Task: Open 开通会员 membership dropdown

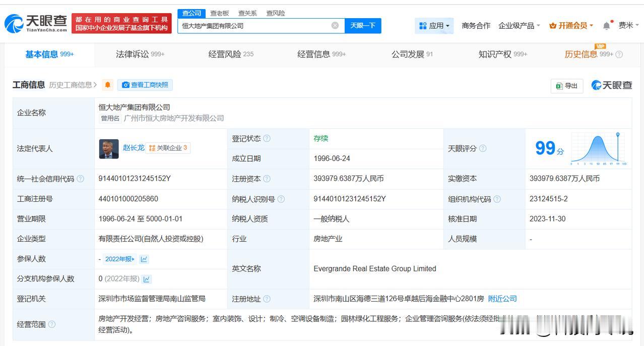Action: [571, 26]
